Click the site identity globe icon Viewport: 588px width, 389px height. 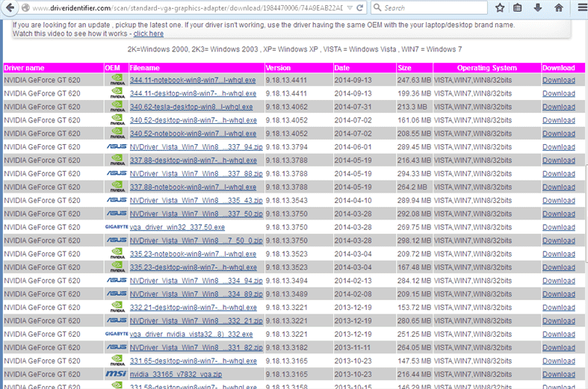pos(25,8)
